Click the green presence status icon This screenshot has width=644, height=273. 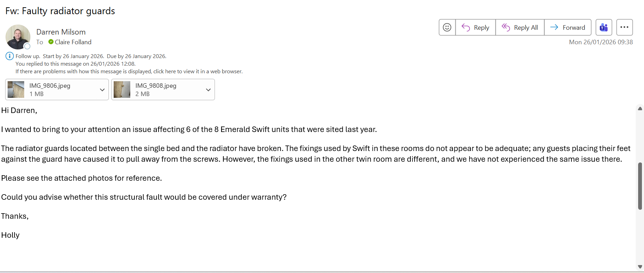[x=51, y=42]
